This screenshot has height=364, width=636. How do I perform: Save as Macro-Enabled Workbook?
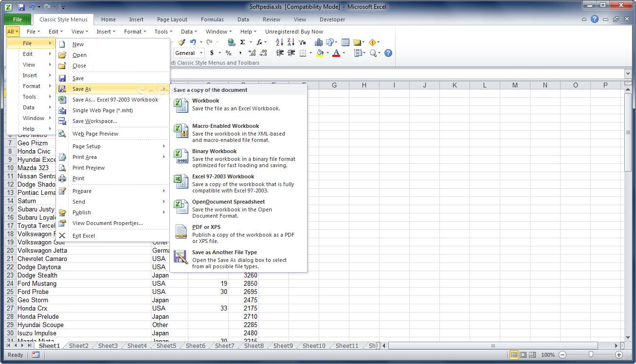click(x=238, y=133)
